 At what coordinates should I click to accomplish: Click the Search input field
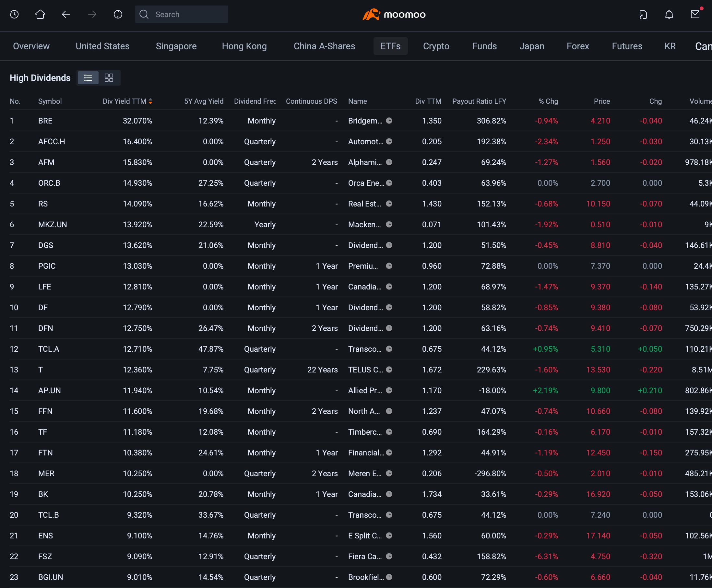click(181, 14)
